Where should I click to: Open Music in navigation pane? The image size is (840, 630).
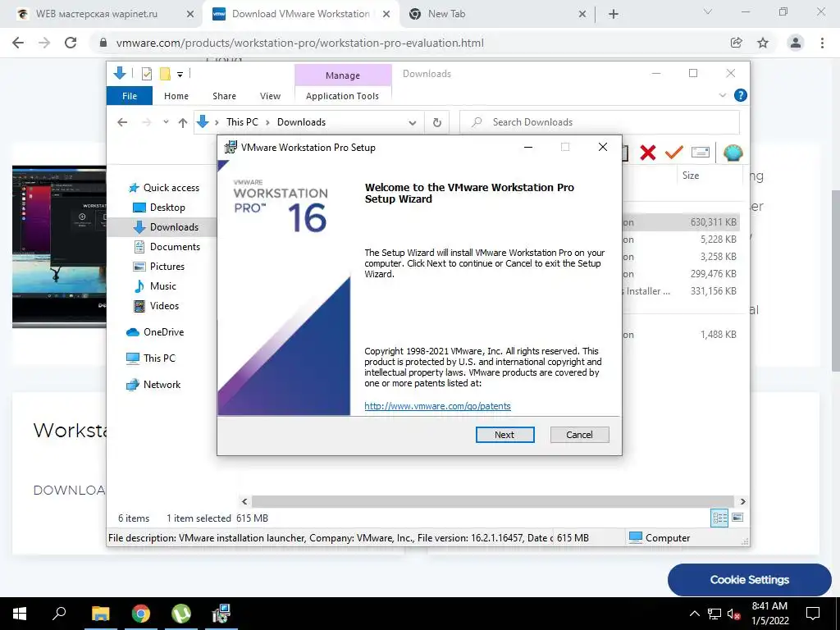[x=155, y=286]
